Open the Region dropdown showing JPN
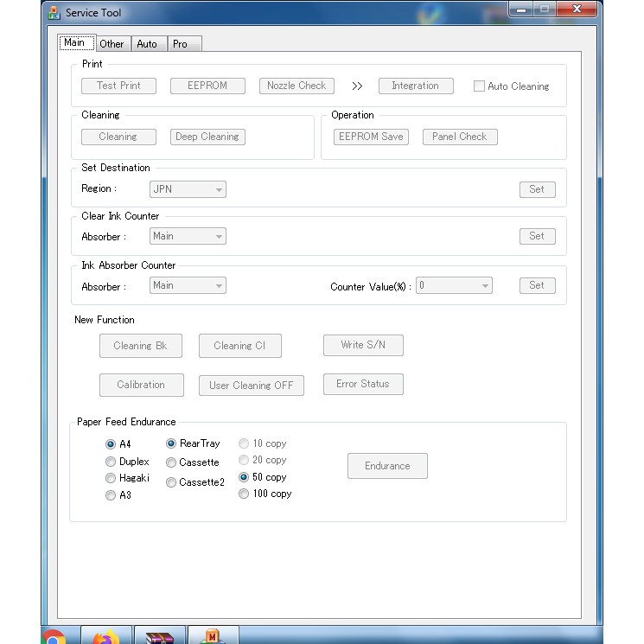Screen dimensions: 644x644 pos(188,189)
